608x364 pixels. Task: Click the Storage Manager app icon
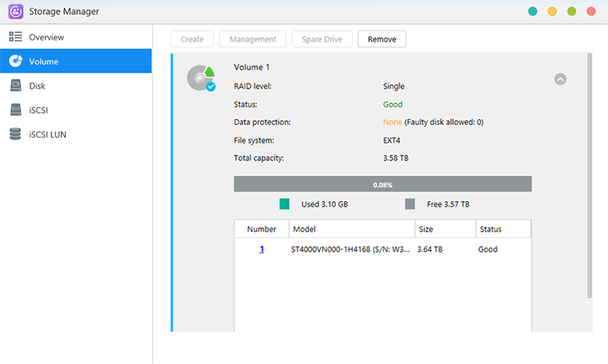(15, 12)
